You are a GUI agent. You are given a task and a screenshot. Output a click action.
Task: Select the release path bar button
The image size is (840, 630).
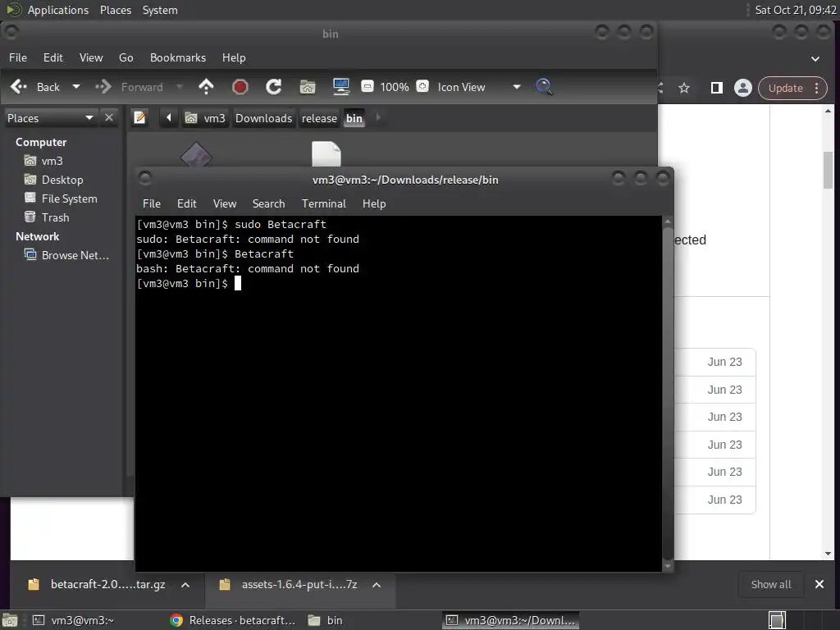[x=319, y=118]
